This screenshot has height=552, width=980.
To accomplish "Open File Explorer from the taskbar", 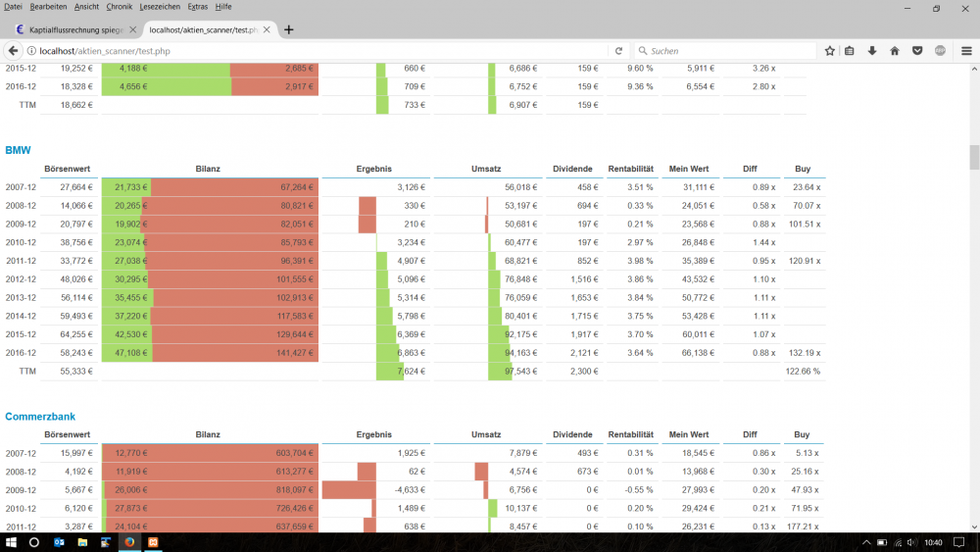I will (x=82, y=542).
